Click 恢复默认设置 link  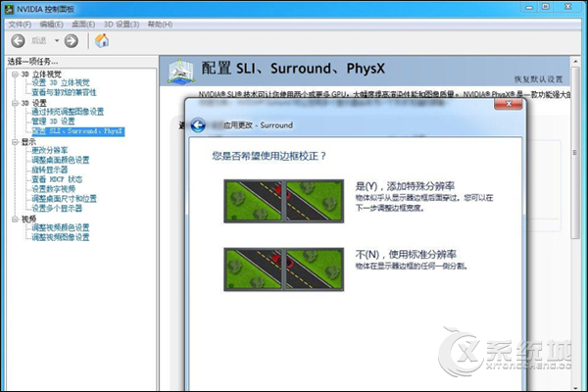[x=538, y=79]
